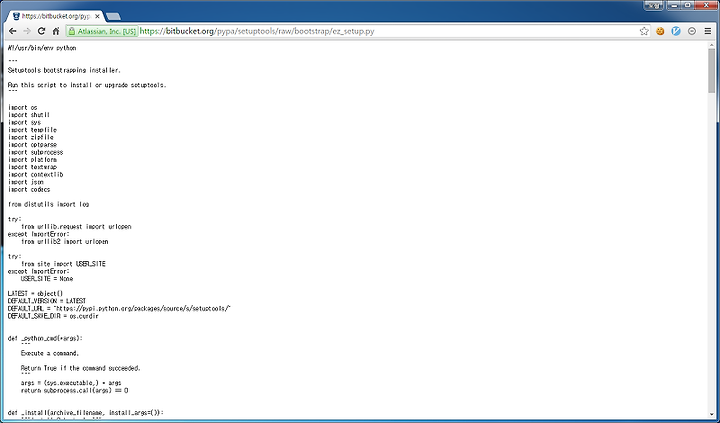
Task: Click 'args = (sys.executable,) + args' line
Action: click(x=71, y=383)
